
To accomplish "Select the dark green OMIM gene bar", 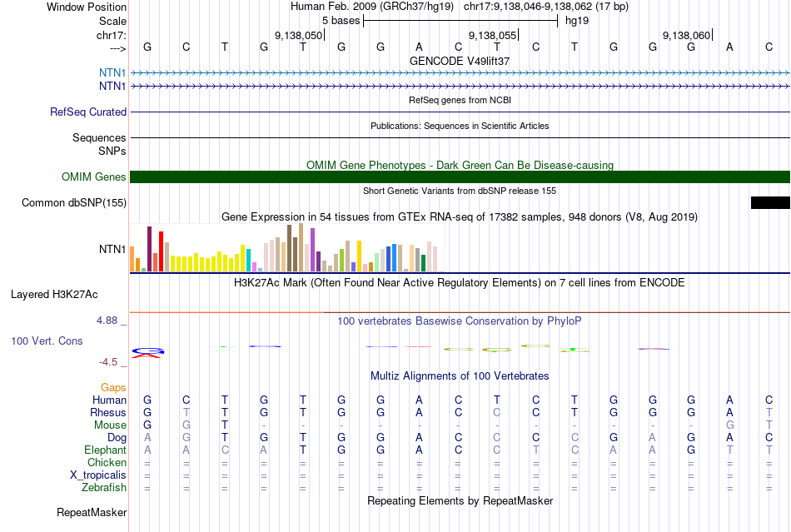I will (460, 177).
